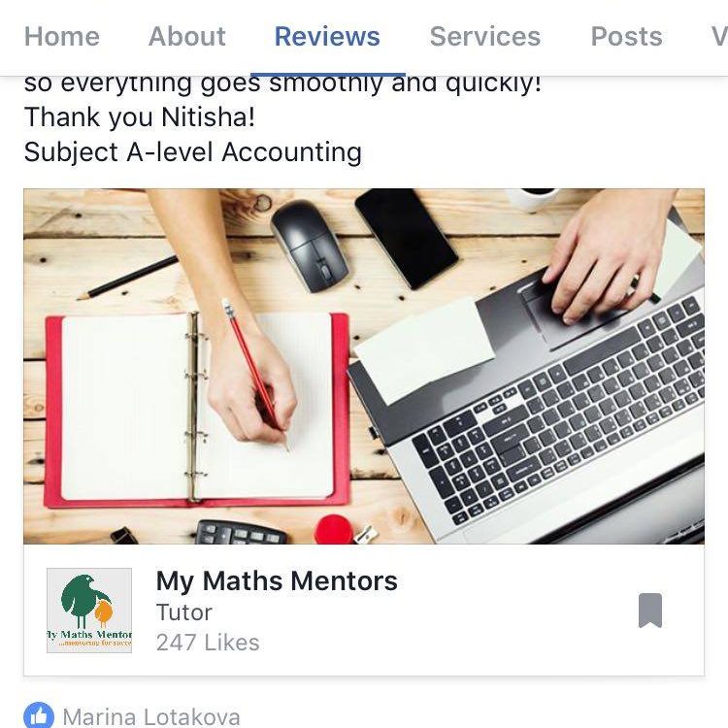Tap the cut-off "smoothly and quickly" review line
728x728 pixels.
coord(282,84)
